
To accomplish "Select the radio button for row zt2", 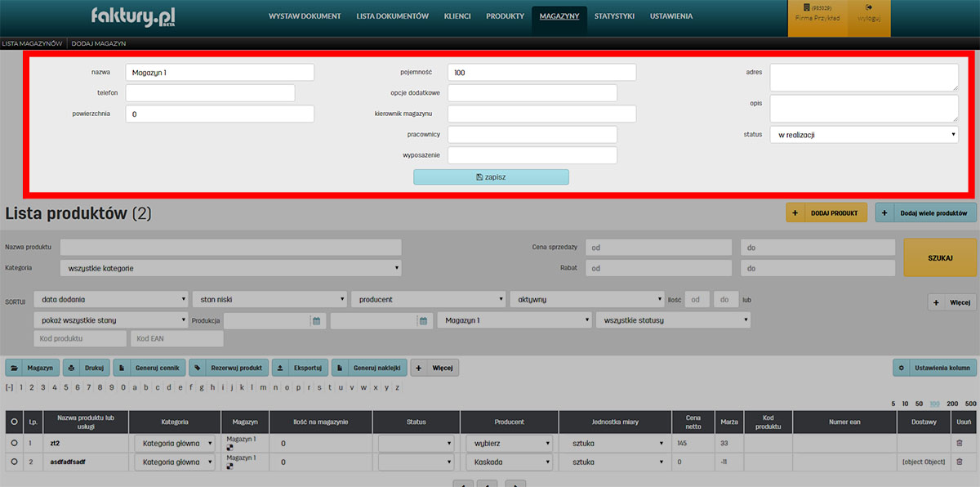I will pyautogui.click(x=13, y=443).
